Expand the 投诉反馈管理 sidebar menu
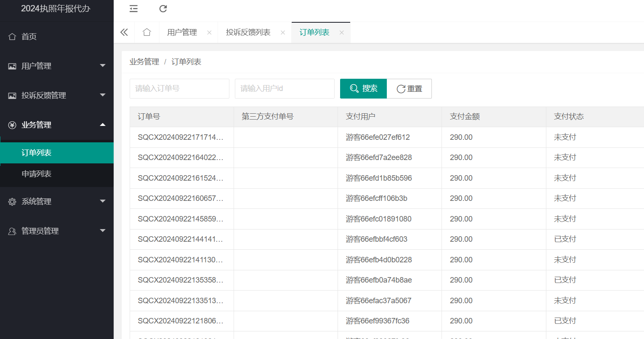The width and height of the screenshot is (644, 339). point(57,96)
